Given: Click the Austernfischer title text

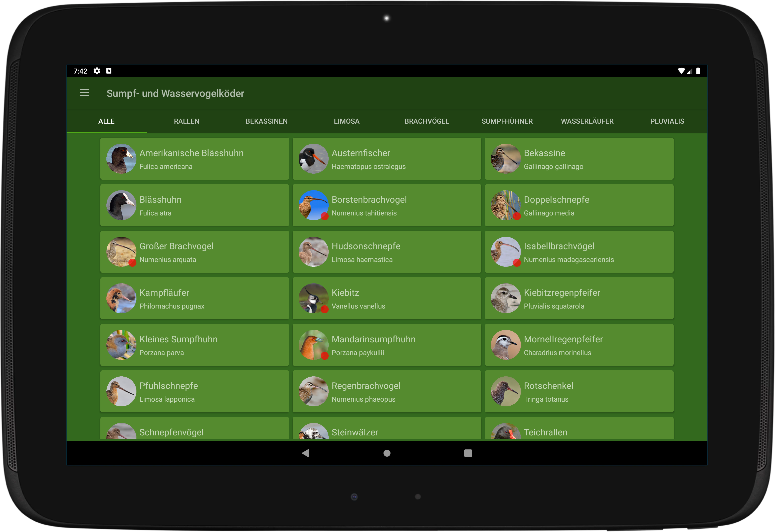Looking at the screenshot, I should (x=361, y=153).
